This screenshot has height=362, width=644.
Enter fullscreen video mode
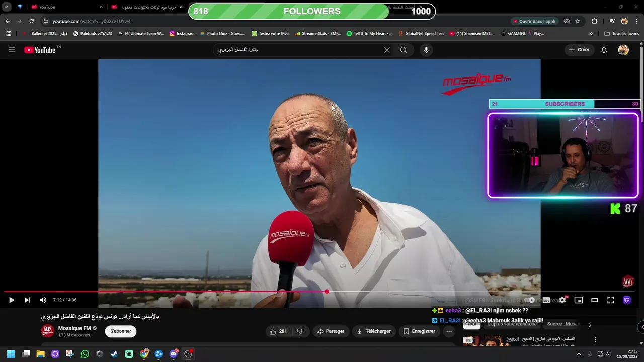[x=611, y=300]
